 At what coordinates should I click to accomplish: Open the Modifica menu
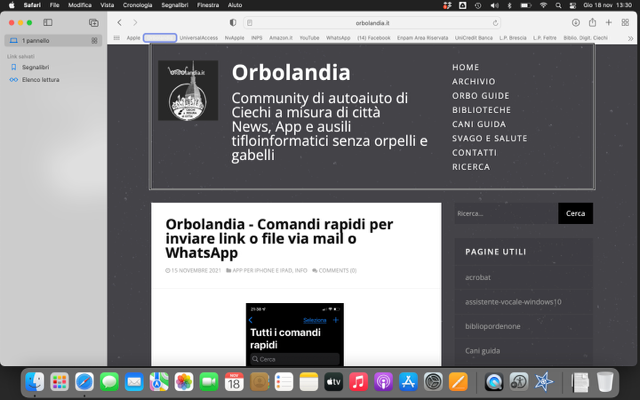[80, 5]
